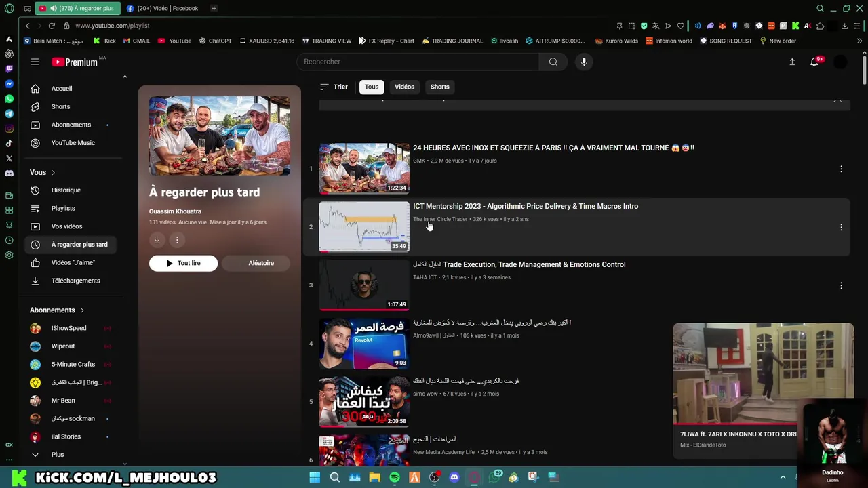Open the browser translate icon

[x=656, y=26]
